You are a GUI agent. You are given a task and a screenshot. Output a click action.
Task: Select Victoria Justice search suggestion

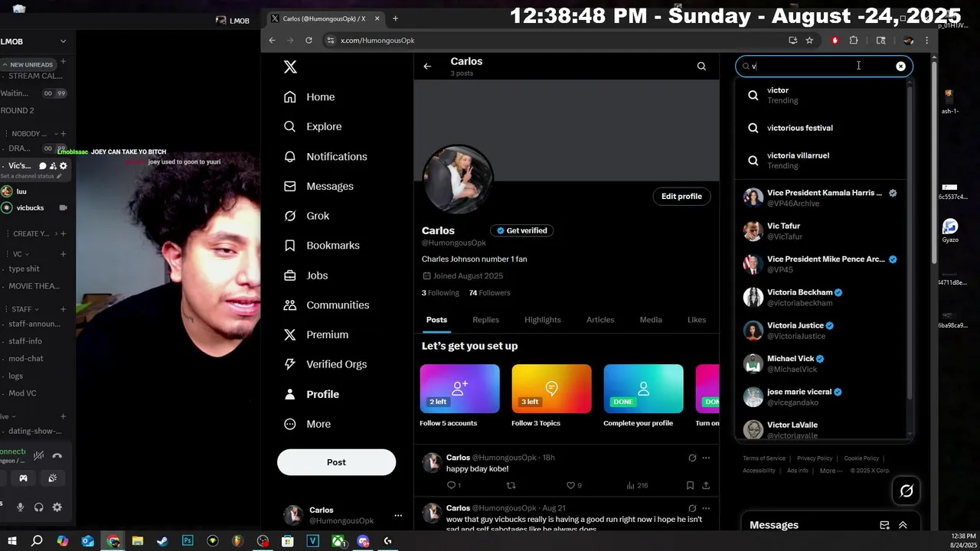pos(822,331)
